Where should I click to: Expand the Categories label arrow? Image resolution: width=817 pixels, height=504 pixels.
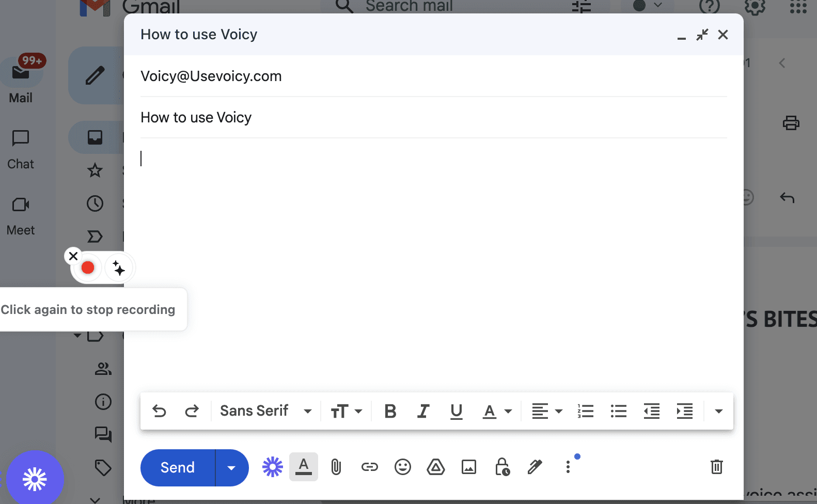(77, 336)
